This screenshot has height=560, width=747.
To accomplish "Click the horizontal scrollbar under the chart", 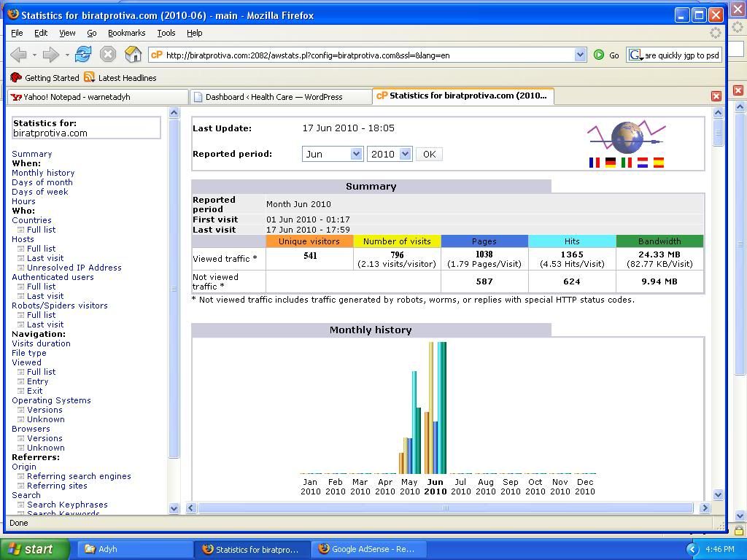I will (445, 507).
